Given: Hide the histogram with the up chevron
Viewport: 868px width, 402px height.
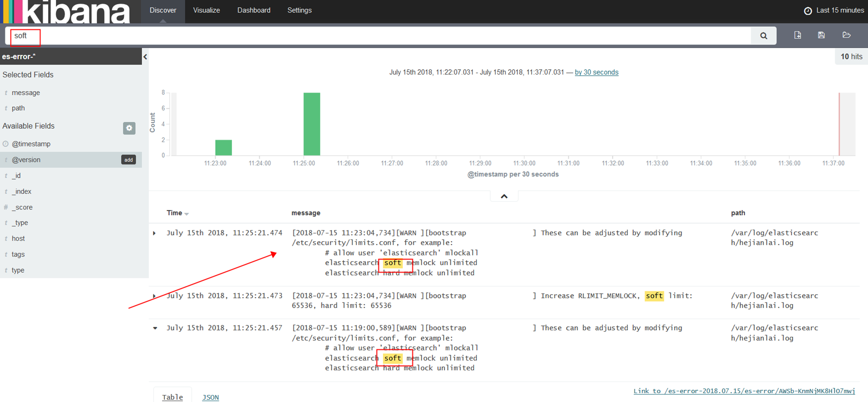Looking at the screenshot, I should coord(504,197).
